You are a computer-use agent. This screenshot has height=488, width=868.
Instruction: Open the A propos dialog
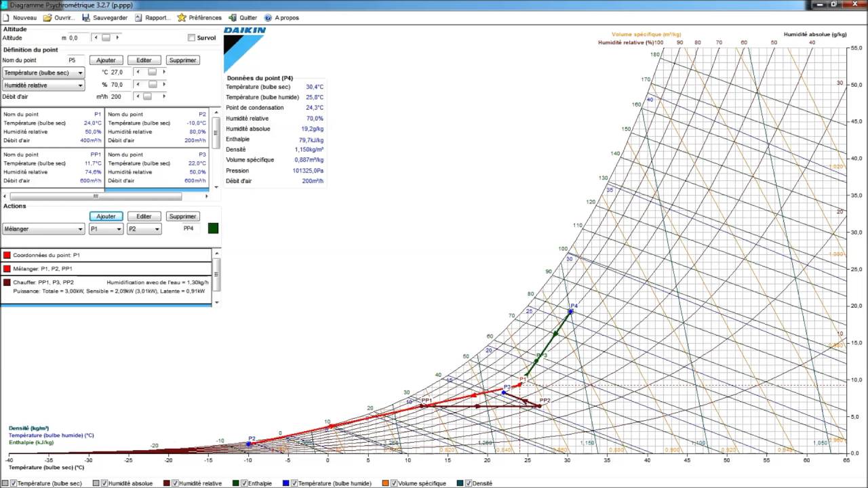pyautogui.click(x=281, y=18)
